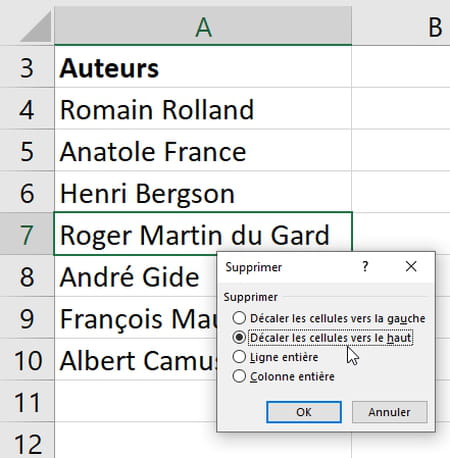Open the dialog help question mark
The width and height of the screenshot is (450, 458).
point(365,267)
